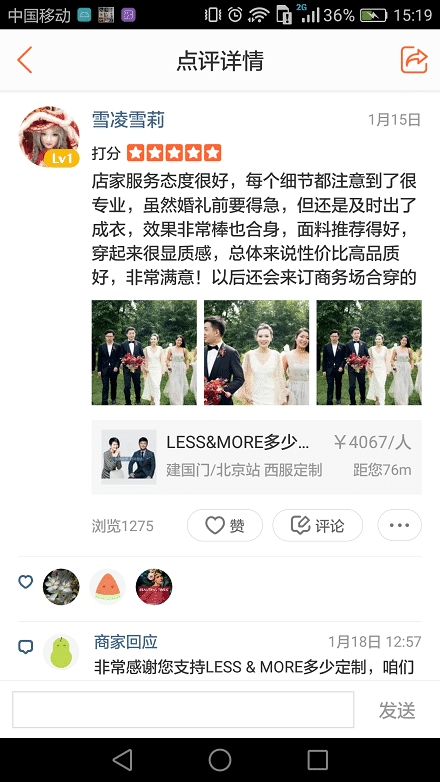Viewport: 440px width, 782px height.
Task: Open username 雪凌雪莉 profile
Action: pyautogui.click(x=128, y=120)
